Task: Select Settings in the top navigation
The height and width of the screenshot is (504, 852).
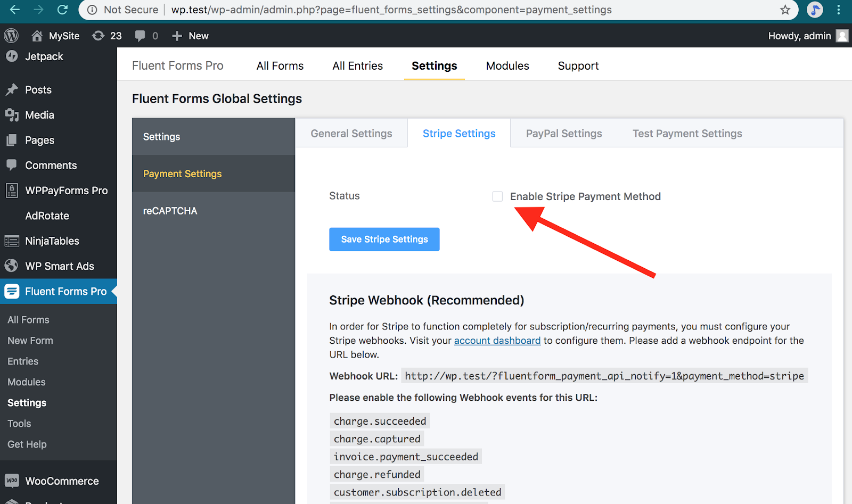Action: pyautogui.click(x=435, y=66)
